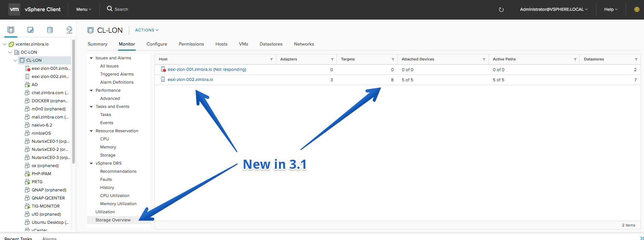The image size is (644, 240).
Task: Select Memory under Resource Reservation
Action: [108, 147]
